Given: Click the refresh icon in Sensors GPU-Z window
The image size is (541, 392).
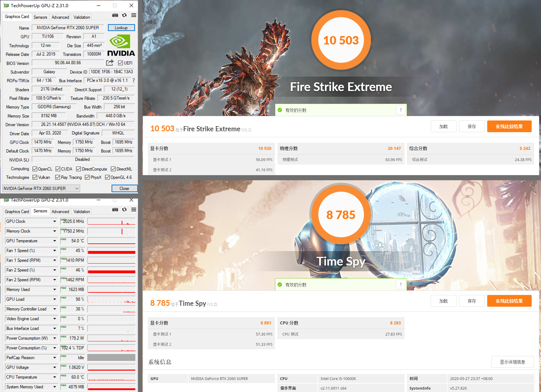Looking at the screenshot, I should (x=124, y=210).
